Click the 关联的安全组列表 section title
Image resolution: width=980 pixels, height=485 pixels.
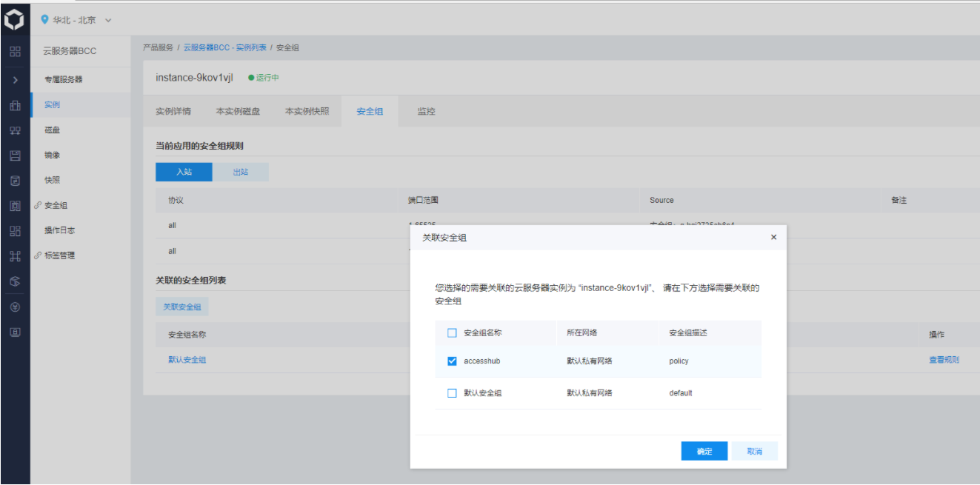[x=191, y=281]
